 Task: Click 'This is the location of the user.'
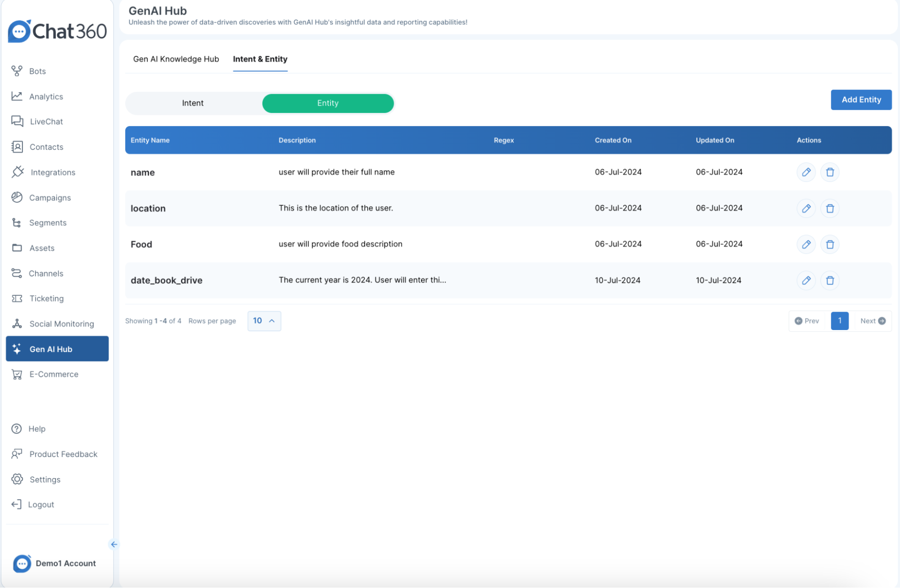coord(336,208)
